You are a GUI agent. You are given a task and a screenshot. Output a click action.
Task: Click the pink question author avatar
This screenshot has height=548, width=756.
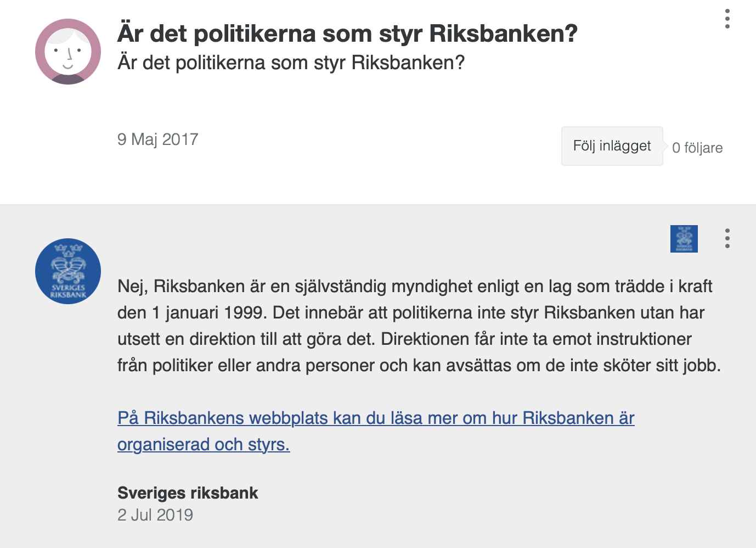(x=68, y=52)
